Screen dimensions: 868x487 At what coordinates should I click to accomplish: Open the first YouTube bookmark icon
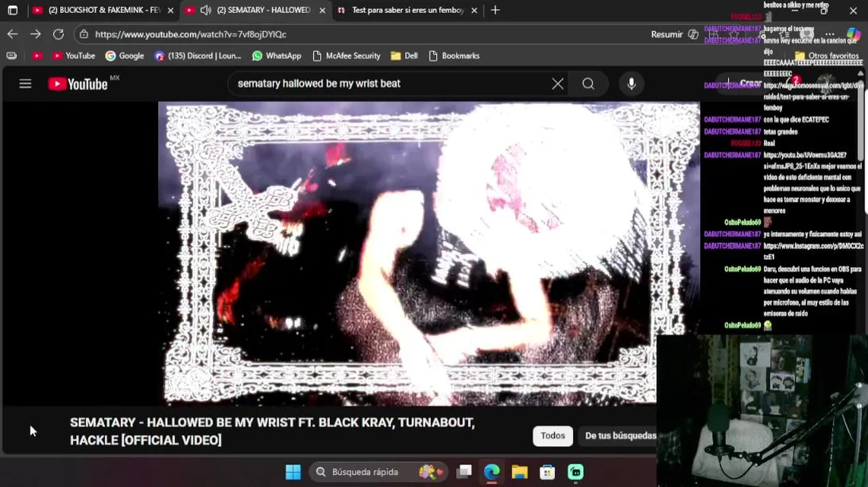37,55
